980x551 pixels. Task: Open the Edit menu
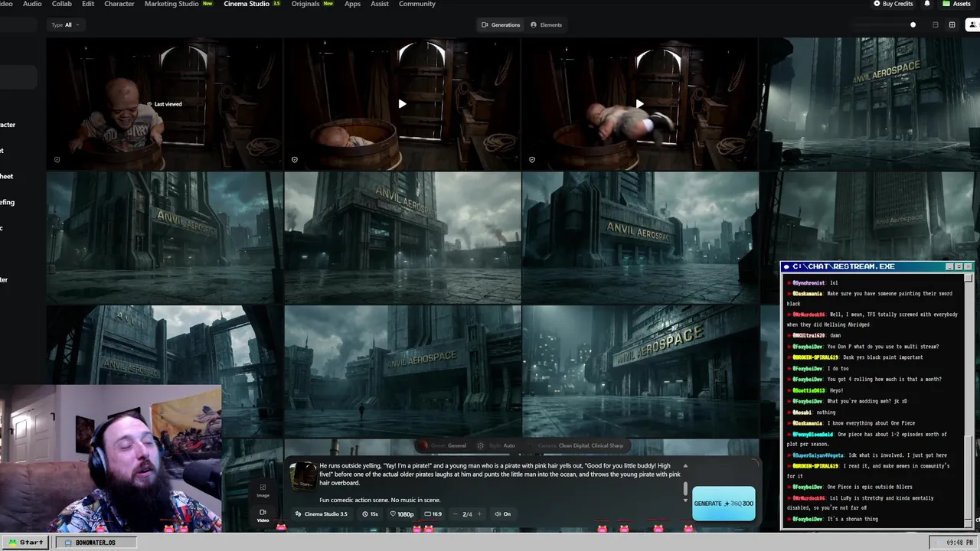point(88,4)
